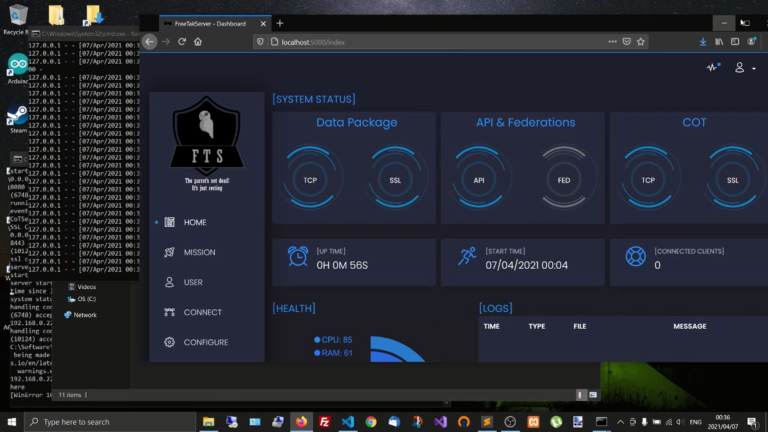
Task: Click the CONNECT network icon
Action: [x=169, y=312]
